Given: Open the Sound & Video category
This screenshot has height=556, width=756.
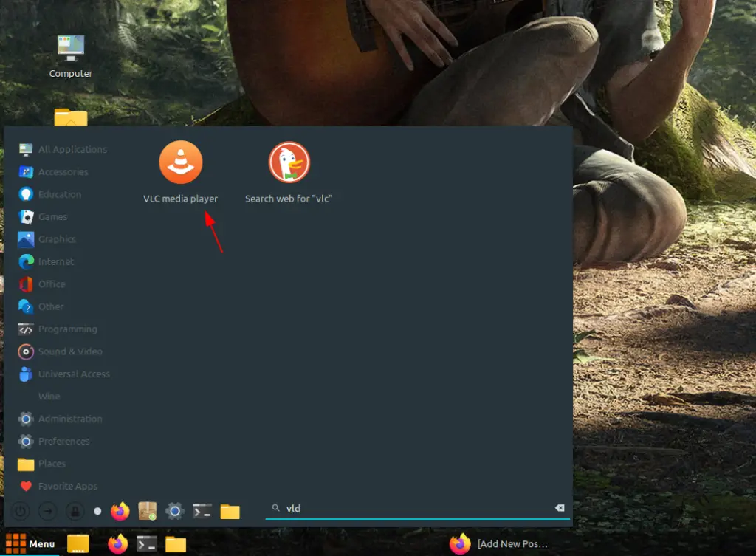Looking at the screenshot, I should click(x=61, y=351).
